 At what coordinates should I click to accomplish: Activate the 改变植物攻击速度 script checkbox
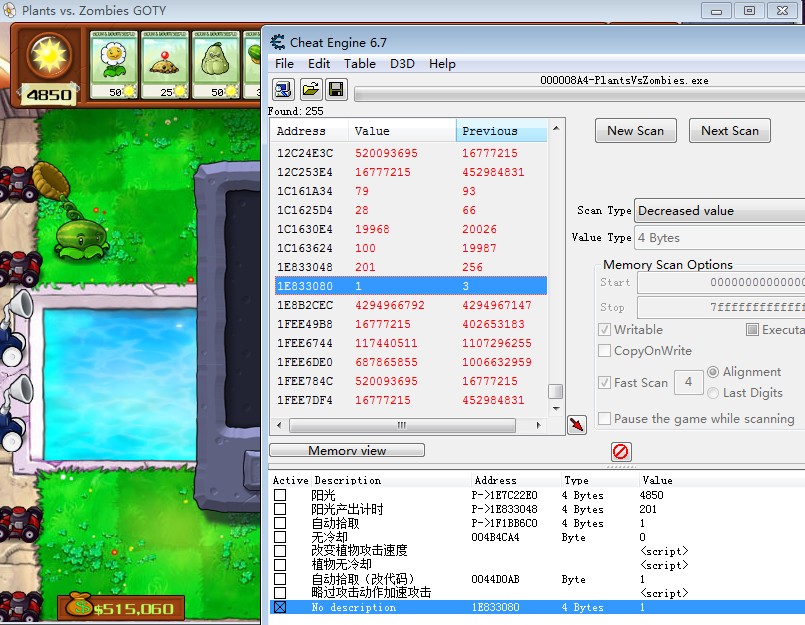(x=280, y=551)
